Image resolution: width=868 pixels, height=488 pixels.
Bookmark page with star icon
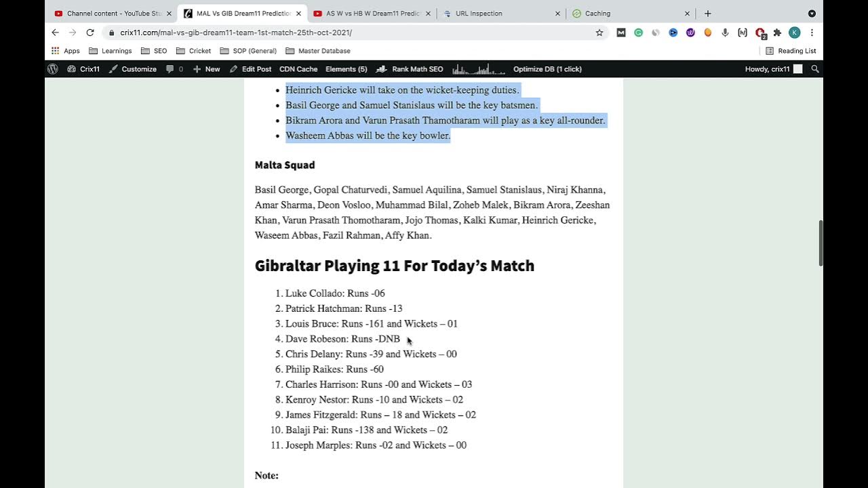coord(599,33)
